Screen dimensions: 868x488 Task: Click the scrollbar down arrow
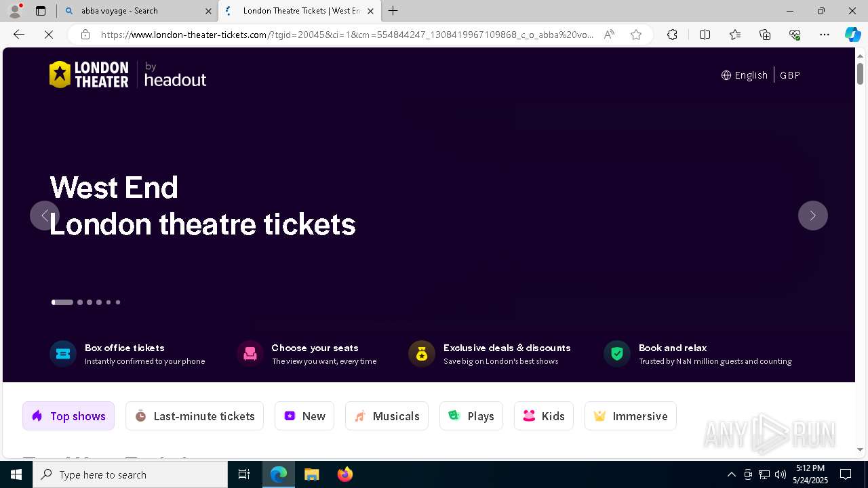click(x=861, y=449)
